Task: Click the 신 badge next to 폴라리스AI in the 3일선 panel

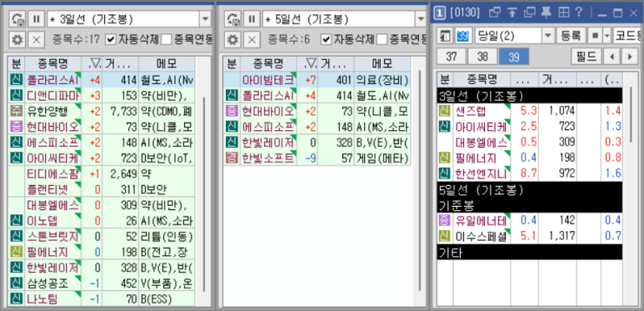Action: click(17, 80)
